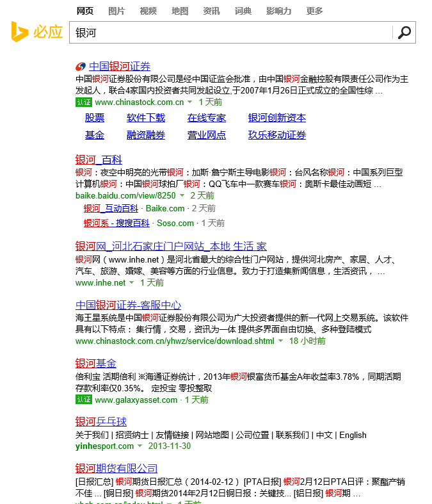This screenshot has height=504, width=432.
Task: Open the 中国银河证券 result title
Action: pos(120,66)
